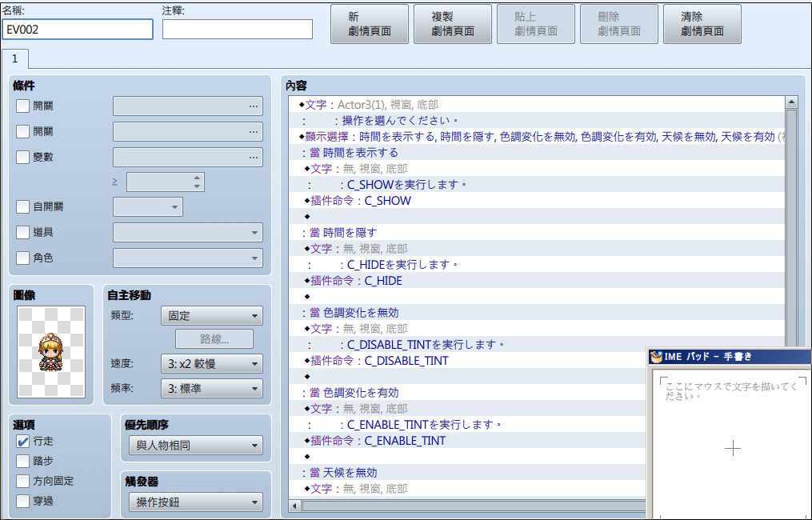Click the 注釋 note input field
The image size is (812, 520).
(x=237, y=30)
